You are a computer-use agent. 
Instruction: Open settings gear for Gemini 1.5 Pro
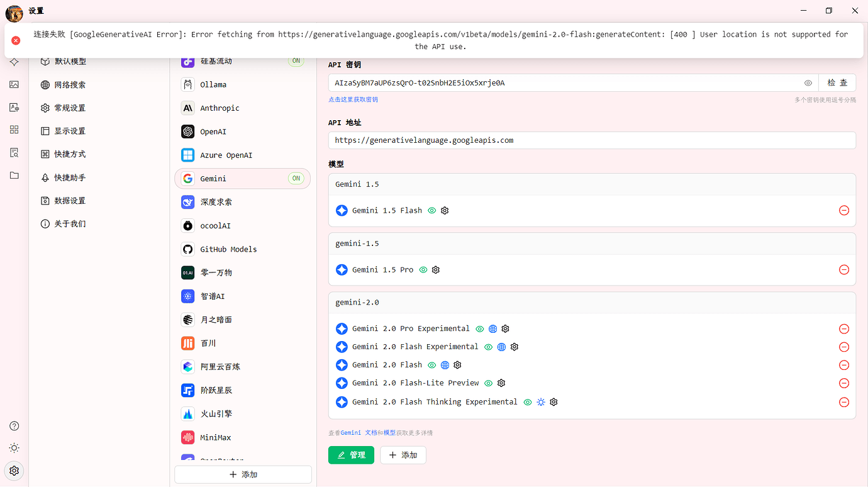[x=436, y=270]
